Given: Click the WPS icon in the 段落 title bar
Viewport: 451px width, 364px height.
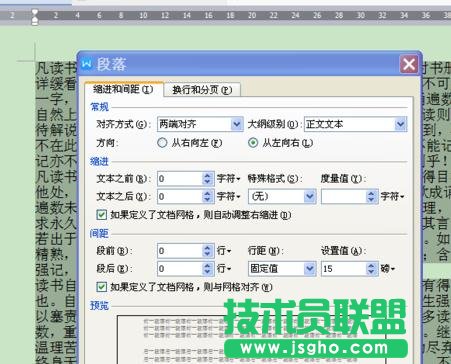Looking at the screenshot, I should click(x=87, y=63).
